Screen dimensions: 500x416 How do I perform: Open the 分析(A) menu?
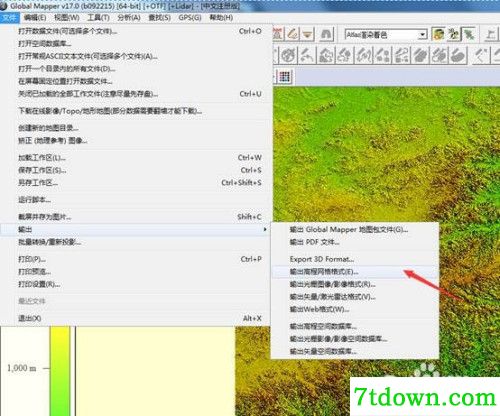point(129,17)
